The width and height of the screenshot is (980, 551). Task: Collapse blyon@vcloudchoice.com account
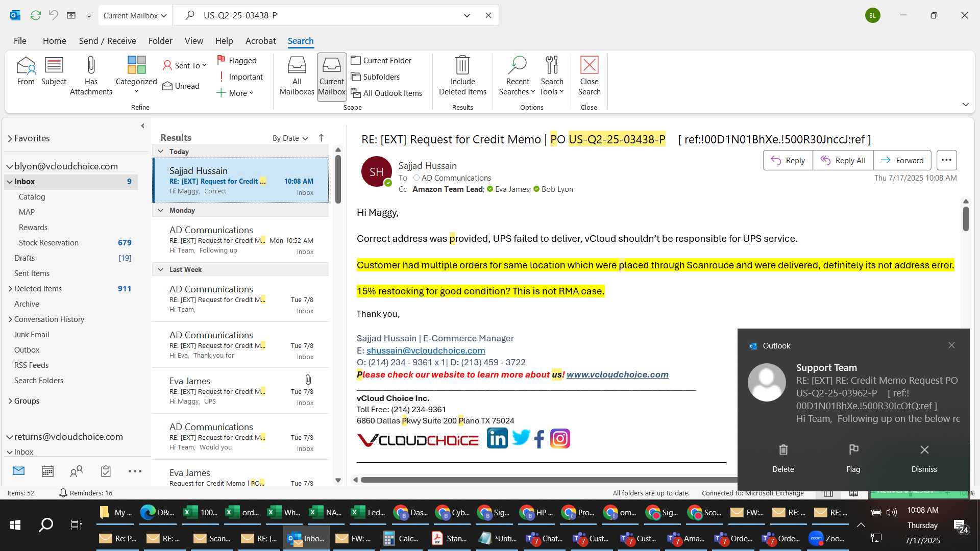click(x=10, y=166)
